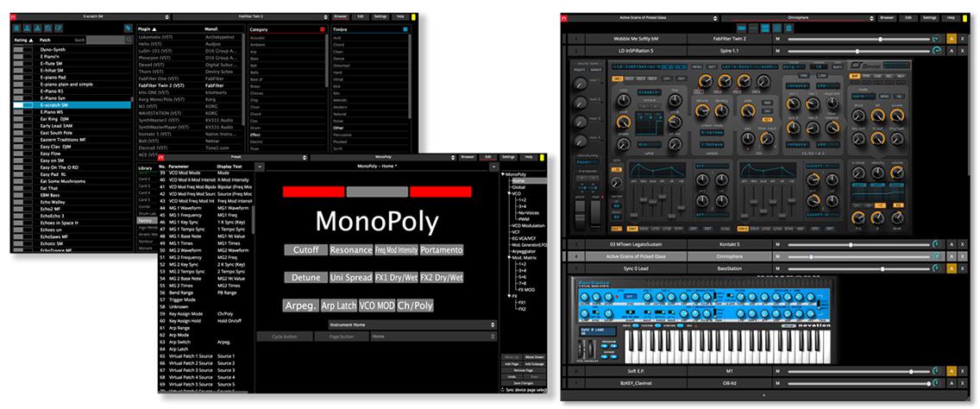Open the Settings tab in the rack window
Viewport: 980px width, 409px height.
pyautogui.click(x=929, y=17)
